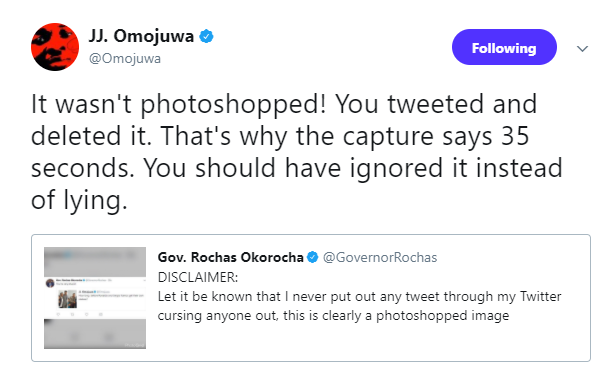This screenshot has width=608, height=373.
Task: Click the DISCLAIMER: line in quoted tweet
Action: tap(198, 278)
